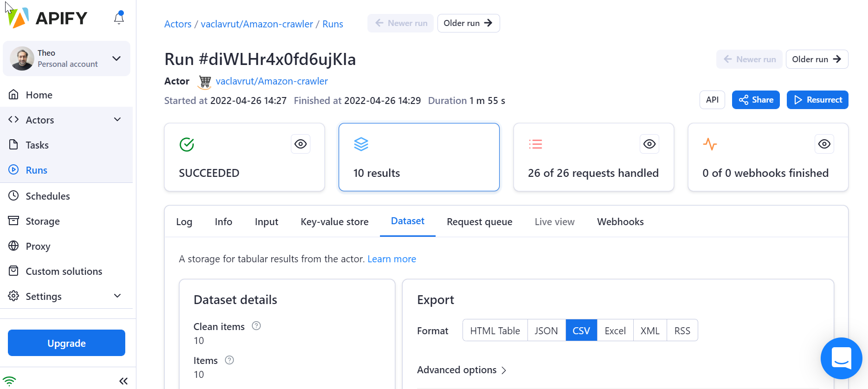Select the Dataset tab
This screenshot has width=868, height=389.
coord(408,221)
